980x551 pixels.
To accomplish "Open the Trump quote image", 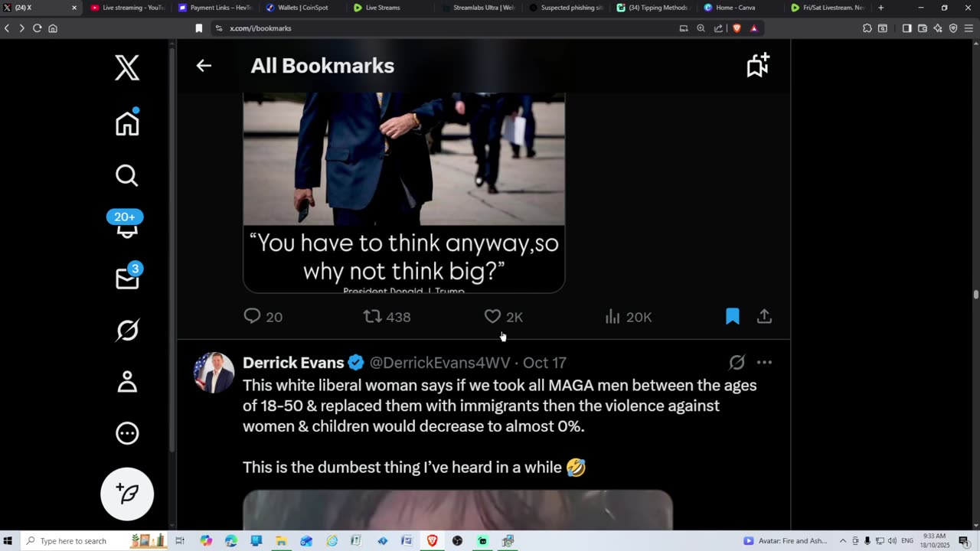I will 404,192.
